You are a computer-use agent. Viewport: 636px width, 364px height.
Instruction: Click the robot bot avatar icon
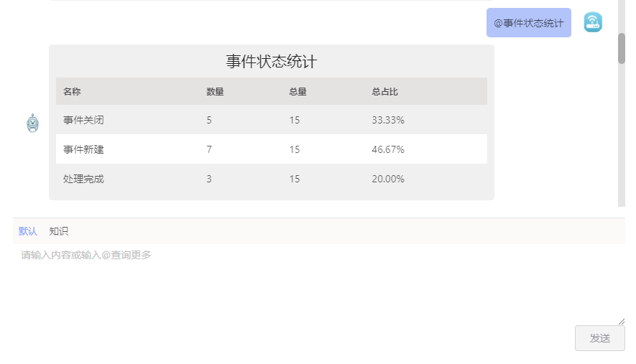(32, 123)
